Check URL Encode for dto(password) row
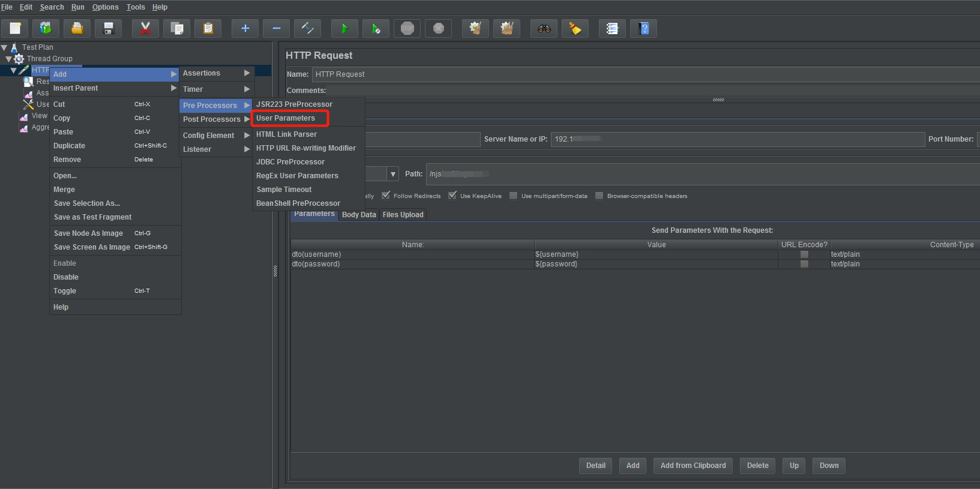Screen dimensions: 980x489 804,264
